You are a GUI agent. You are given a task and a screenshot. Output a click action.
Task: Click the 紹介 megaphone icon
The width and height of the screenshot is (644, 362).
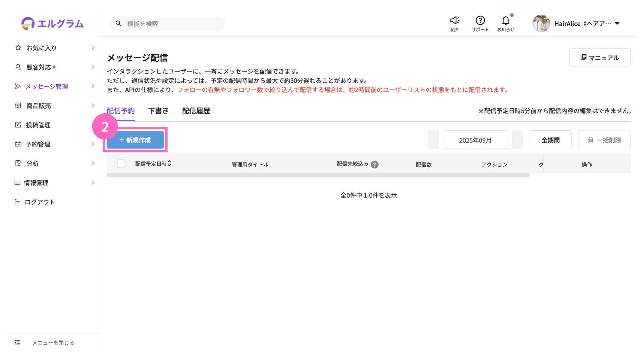454,21
